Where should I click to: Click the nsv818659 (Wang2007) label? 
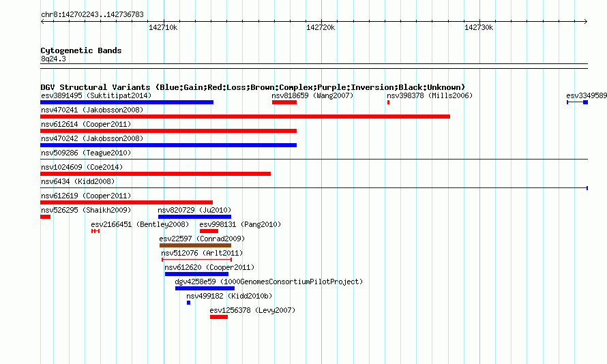click(312, 95)
